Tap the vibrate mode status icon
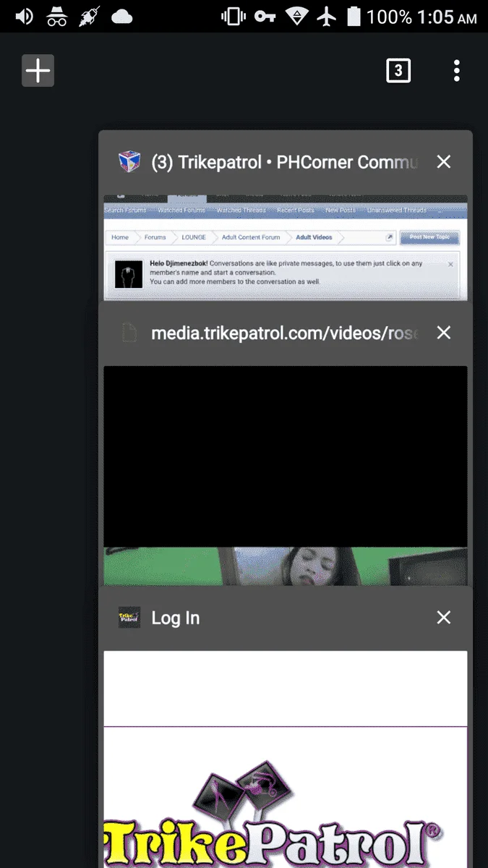 click(232, 16)
